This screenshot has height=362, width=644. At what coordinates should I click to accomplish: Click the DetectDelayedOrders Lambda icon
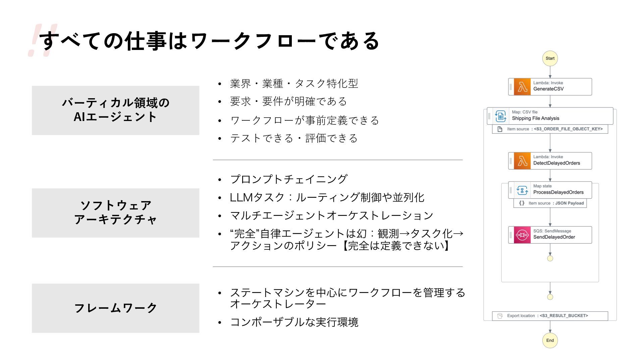(522, 161)
